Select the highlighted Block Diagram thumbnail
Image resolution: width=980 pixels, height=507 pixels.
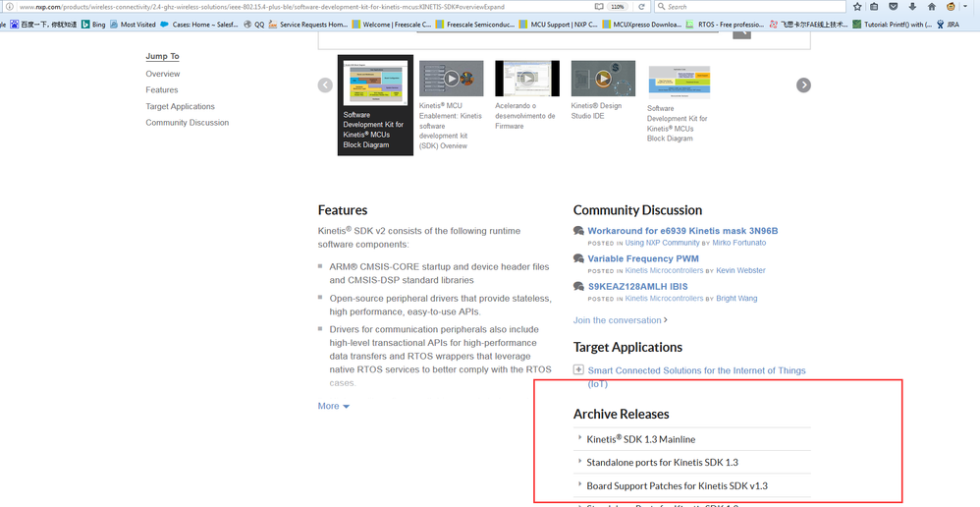click(375, 105)
